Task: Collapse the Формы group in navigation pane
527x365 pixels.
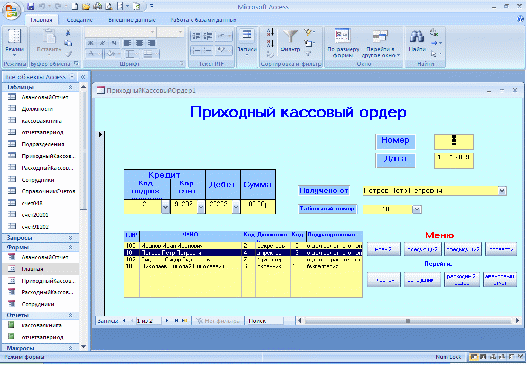Action: point(70,247)
